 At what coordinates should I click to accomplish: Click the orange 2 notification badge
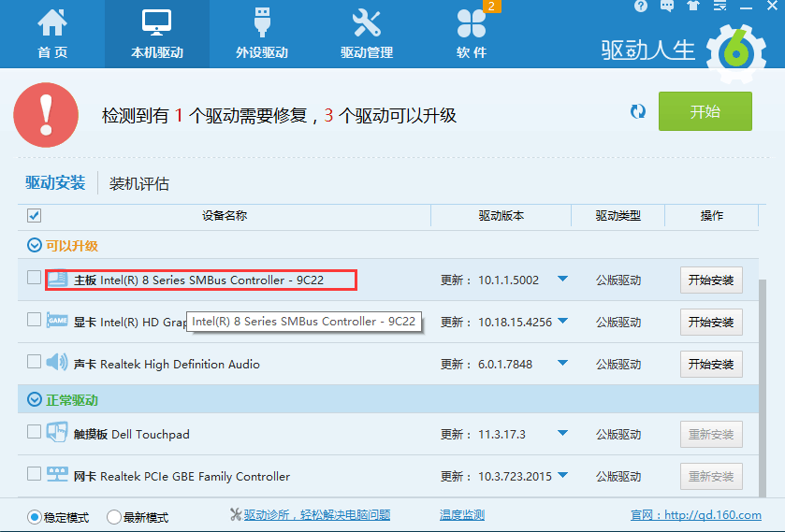tap(491, 6)
